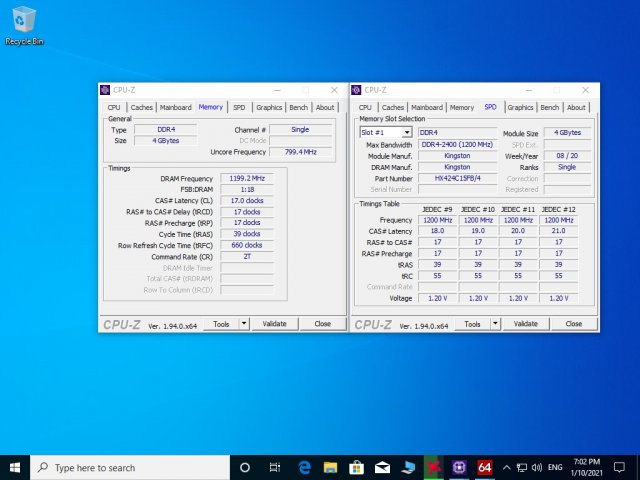Screen dimensions: 640x480
Task: Open File Explorer from taskbar
Action: (330, 468)
